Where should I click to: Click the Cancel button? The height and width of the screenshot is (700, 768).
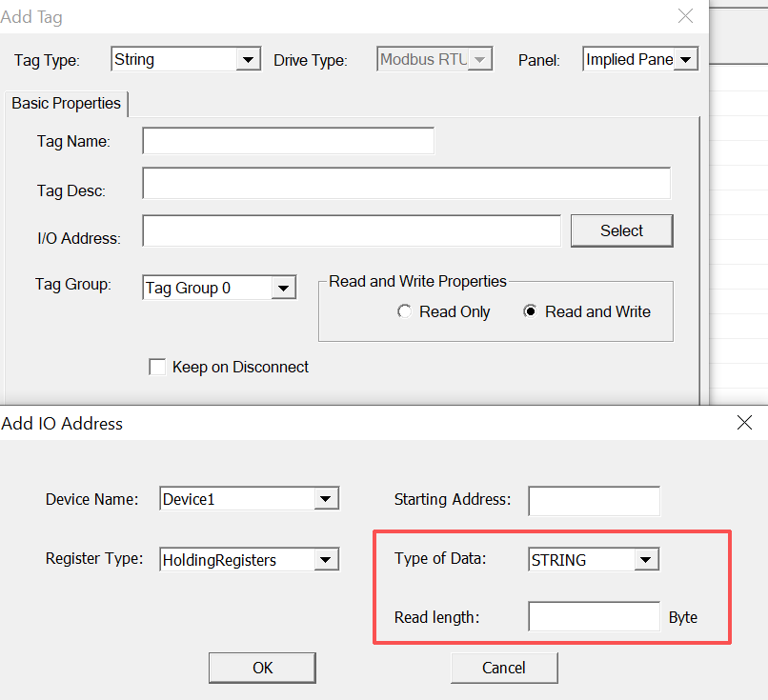click(504, 668)
